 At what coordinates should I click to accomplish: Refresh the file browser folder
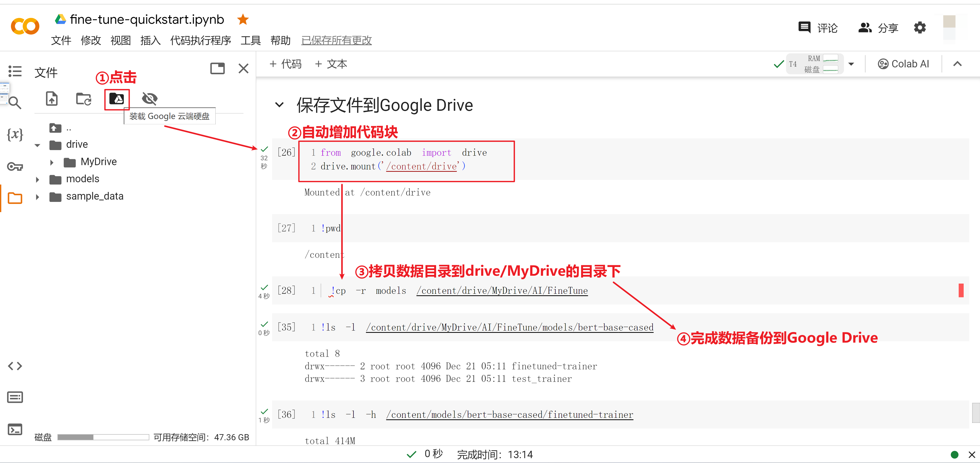point(84,99)
